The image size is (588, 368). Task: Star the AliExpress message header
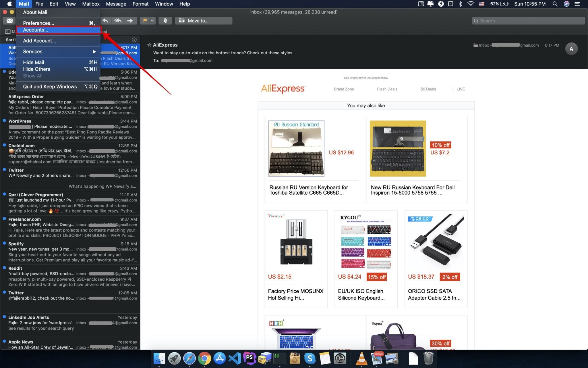149,45
